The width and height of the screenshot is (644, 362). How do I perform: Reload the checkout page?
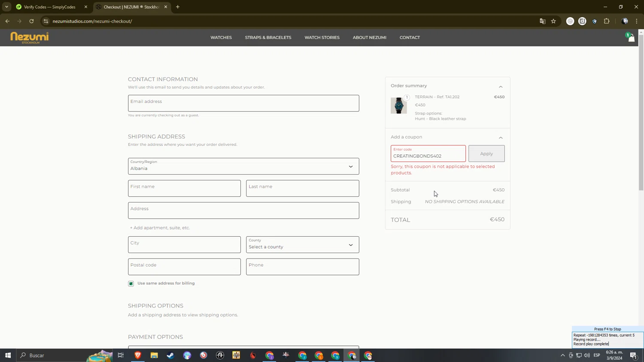(x=31, y=21)
